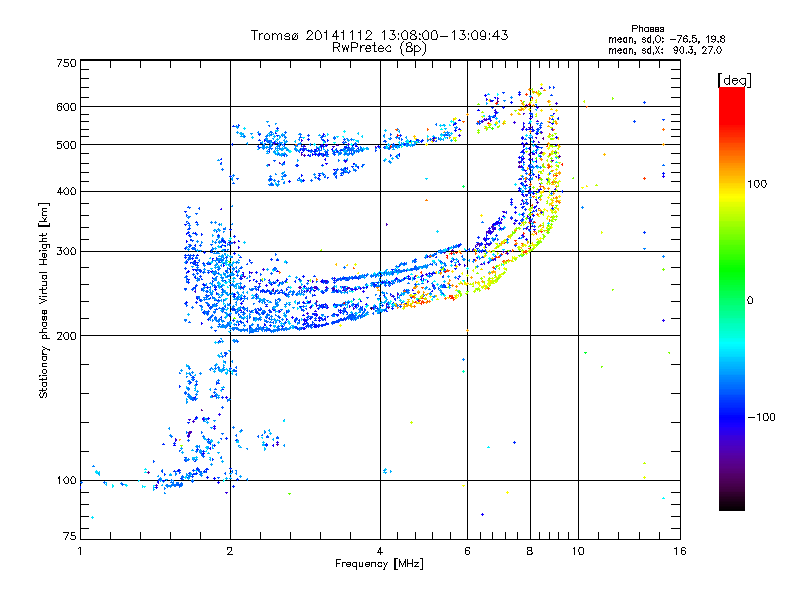
Task: Click x-axis tick label '1'
Action: (80, 551)
